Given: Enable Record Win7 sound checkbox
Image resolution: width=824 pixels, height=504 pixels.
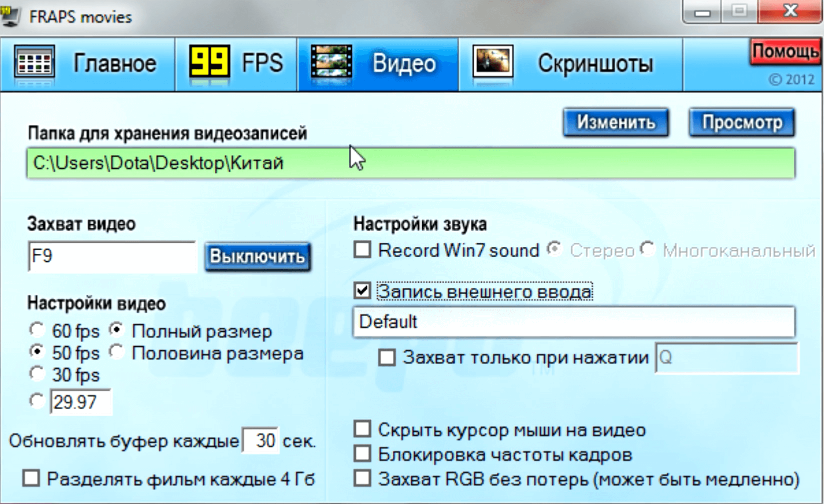Looking at the screenshot, I should [362, 249].
